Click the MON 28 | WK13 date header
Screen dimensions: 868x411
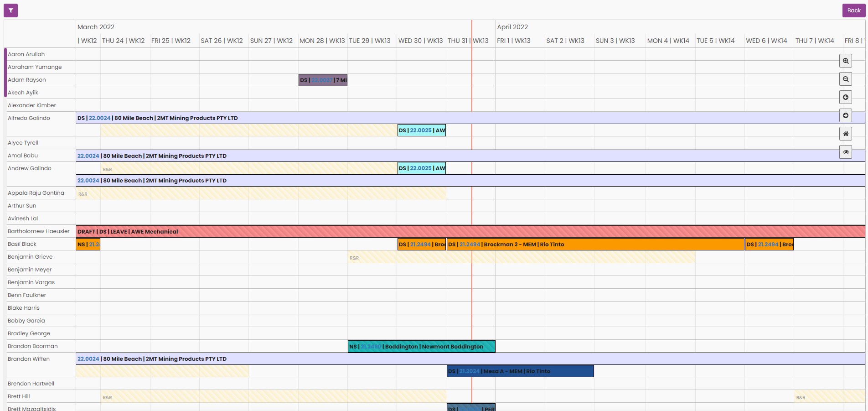322,41
